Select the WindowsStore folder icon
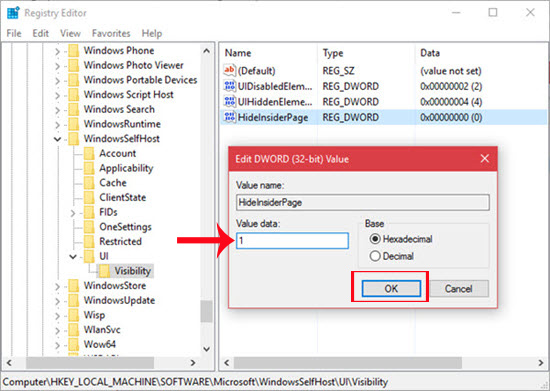550x391 pixels. [73, 286]
